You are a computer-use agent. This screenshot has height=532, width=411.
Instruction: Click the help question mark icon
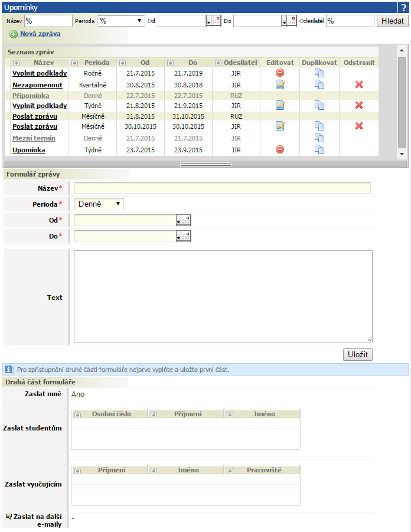[403, 8]
